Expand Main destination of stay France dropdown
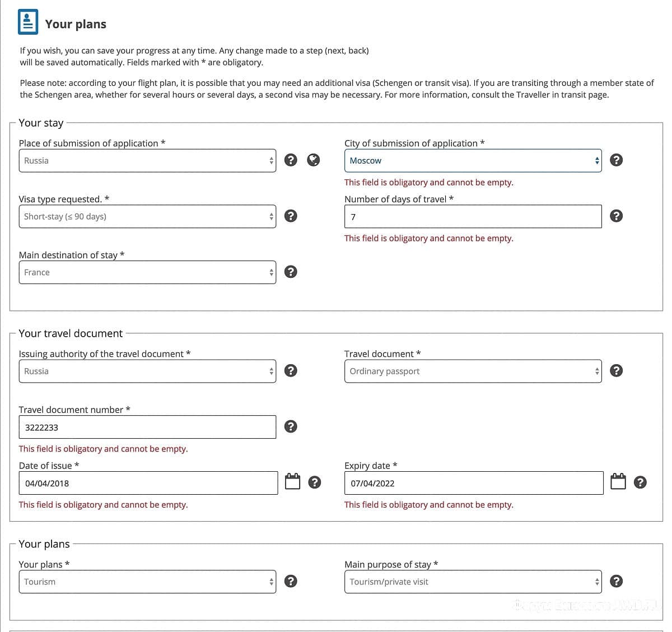The height and width of the screenshot is (632, 672). tap(147, 273)
